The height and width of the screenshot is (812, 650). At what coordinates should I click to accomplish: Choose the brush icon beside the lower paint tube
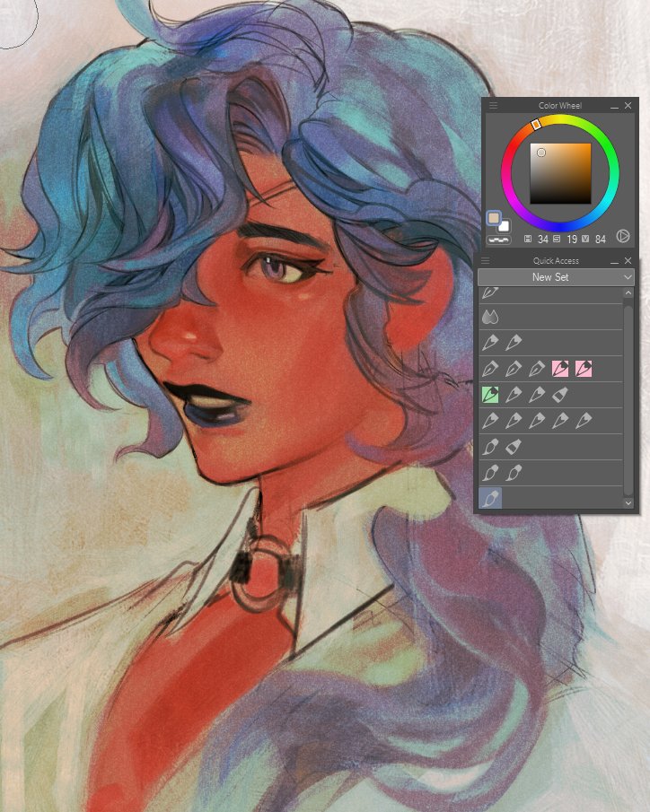coord(490,447)
